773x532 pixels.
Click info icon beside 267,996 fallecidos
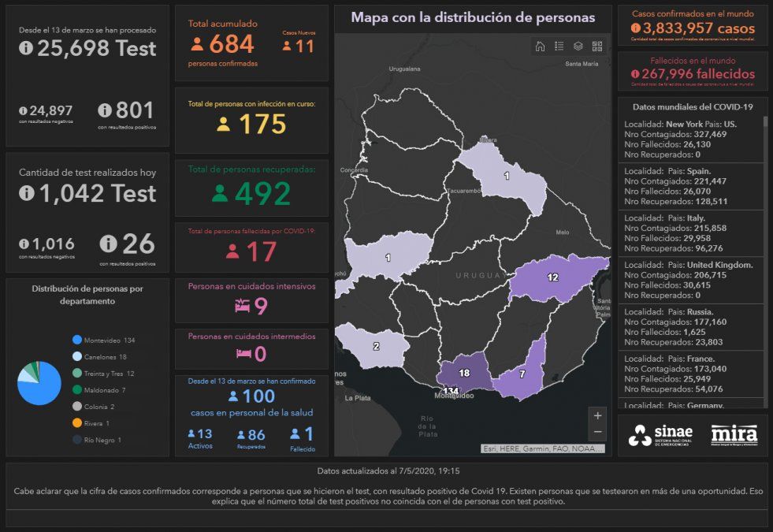[635, 74]
